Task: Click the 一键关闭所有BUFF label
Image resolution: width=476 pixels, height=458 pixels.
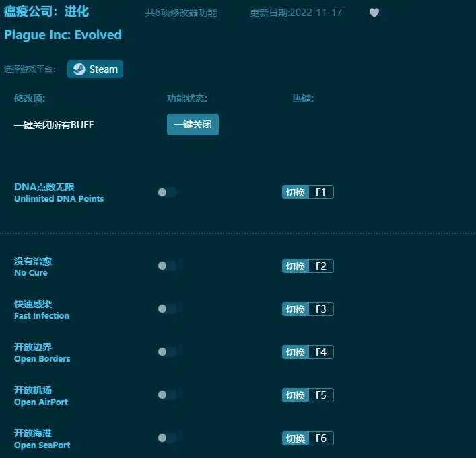Action: point(54,125)
